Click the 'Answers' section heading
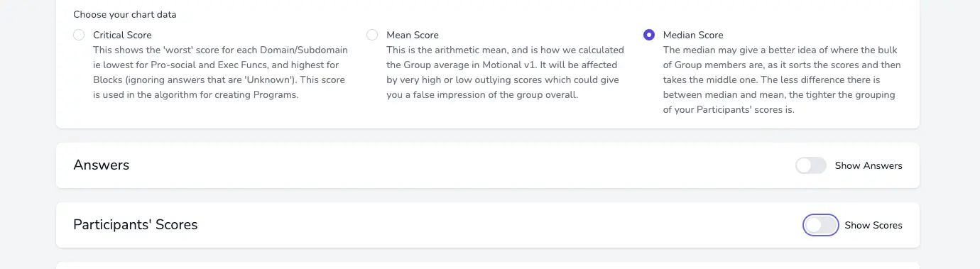This screenshot has width=980, height=269. [x=102, y=165]
